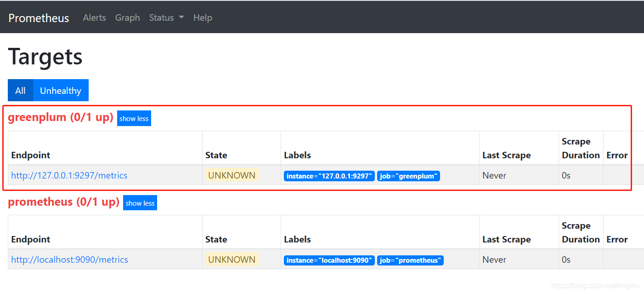Screen dimensions: 644x294
Task: Click the job="prometheus" label badge
Action: [410, 260]
